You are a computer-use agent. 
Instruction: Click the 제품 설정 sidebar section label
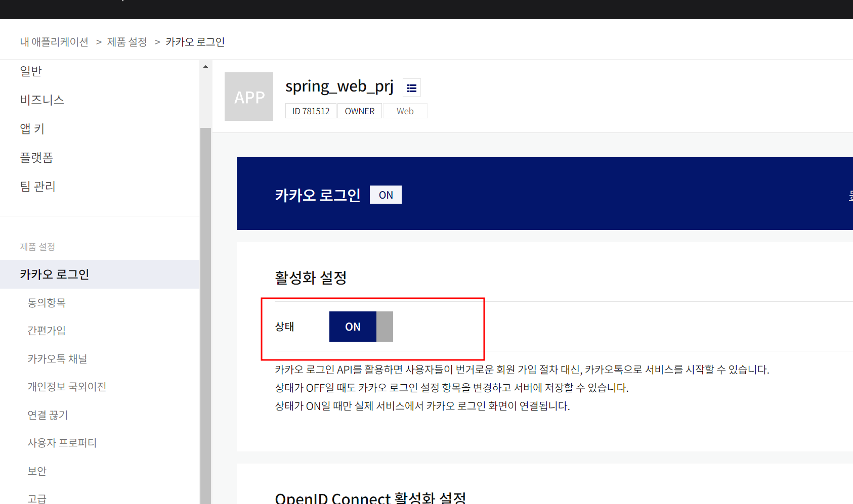click(37, 247)
